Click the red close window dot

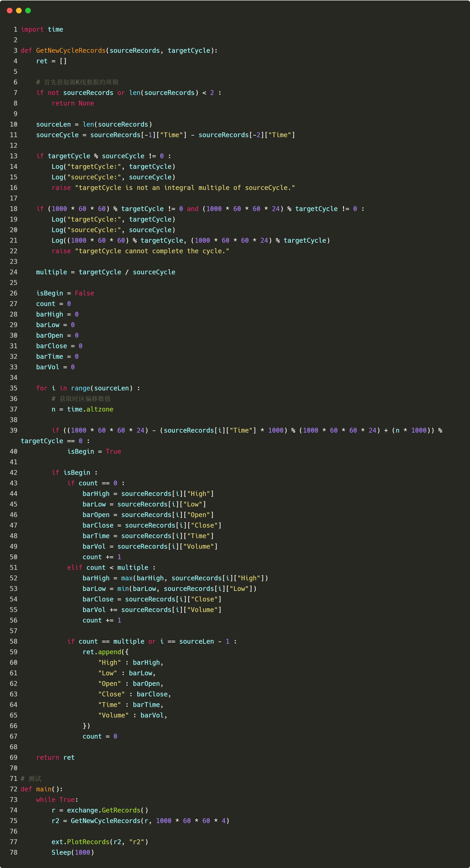click(x=9, y=11)
